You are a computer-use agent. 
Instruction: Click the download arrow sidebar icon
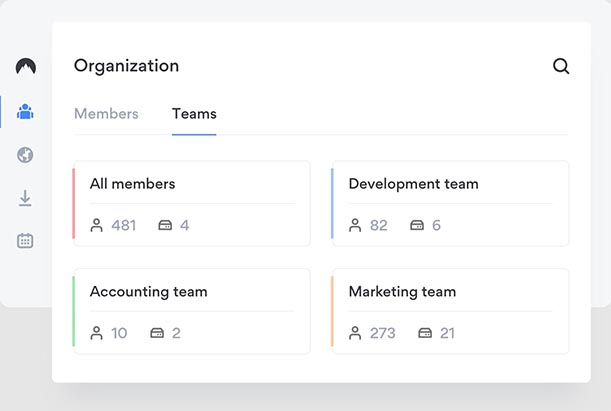pos(25,198)
